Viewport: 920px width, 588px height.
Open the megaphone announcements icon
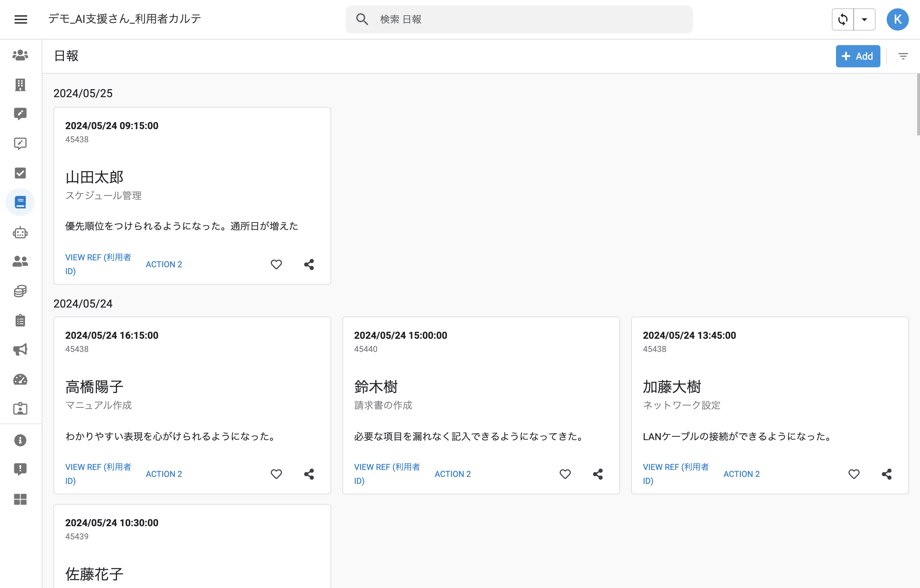20,350
